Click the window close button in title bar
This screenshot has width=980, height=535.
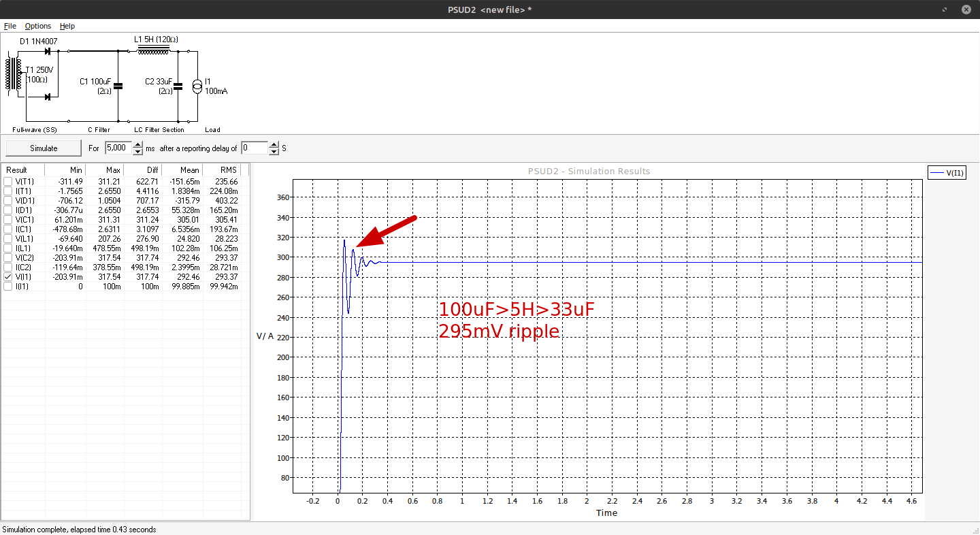tap(966, 10)
